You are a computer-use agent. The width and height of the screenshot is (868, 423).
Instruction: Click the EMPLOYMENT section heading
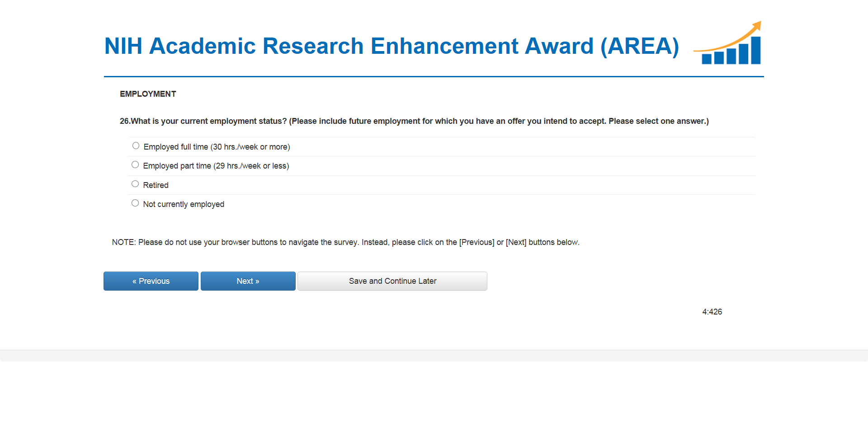coord(148,94)
